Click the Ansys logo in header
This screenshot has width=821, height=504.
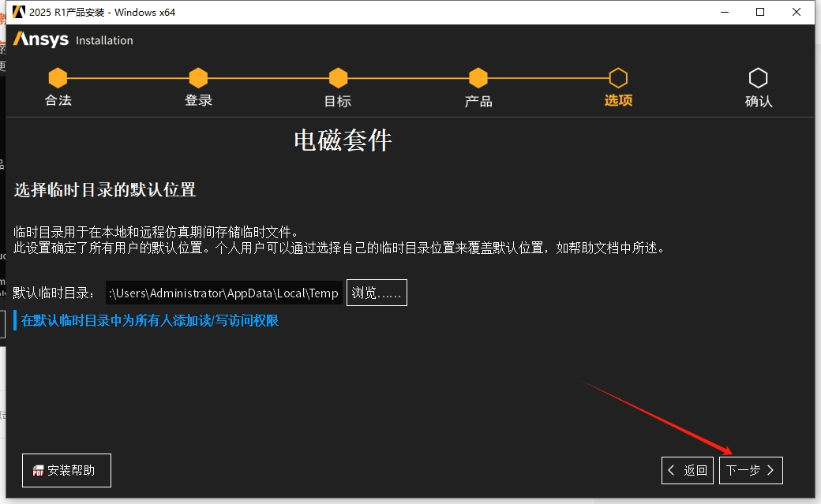pos(41,39)
